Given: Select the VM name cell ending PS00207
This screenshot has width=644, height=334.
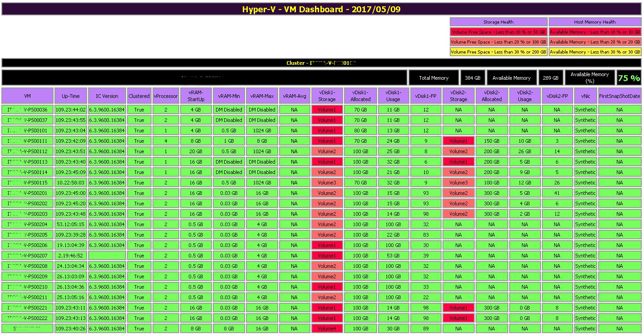Looking at the screenshot, I should (28, 256).
